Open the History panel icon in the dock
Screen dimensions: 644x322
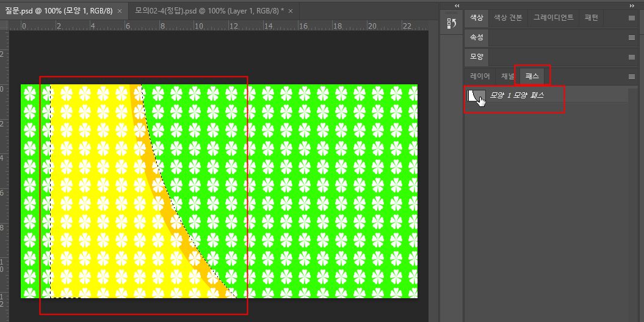point(452,24)
